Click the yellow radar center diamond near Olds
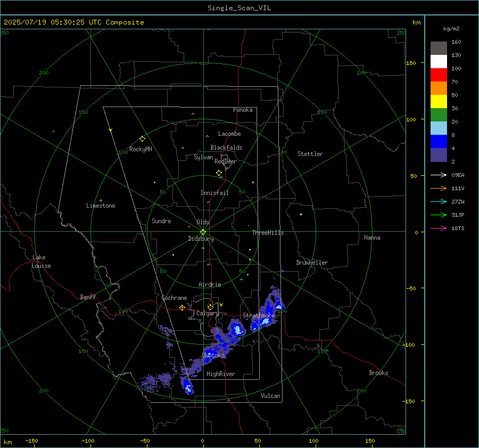Viewport: 479px width, 448px height. coord(203,232)
